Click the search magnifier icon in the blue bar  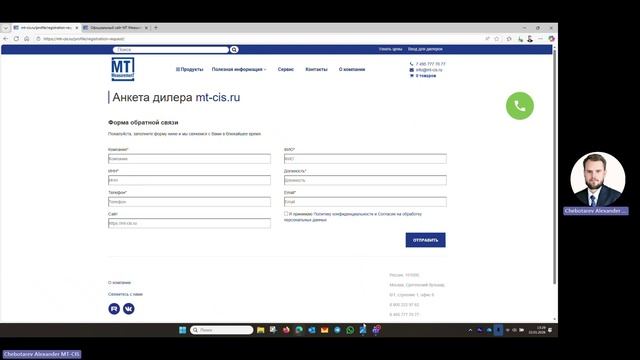pyautogui.click(x=234, y=49)
